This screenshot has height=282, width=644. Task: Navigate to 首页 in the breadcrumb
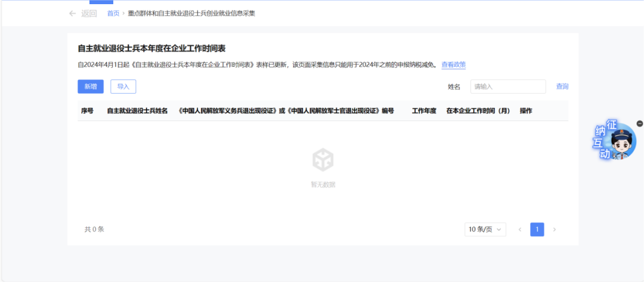pyautogui.click(x=113, y=13)
